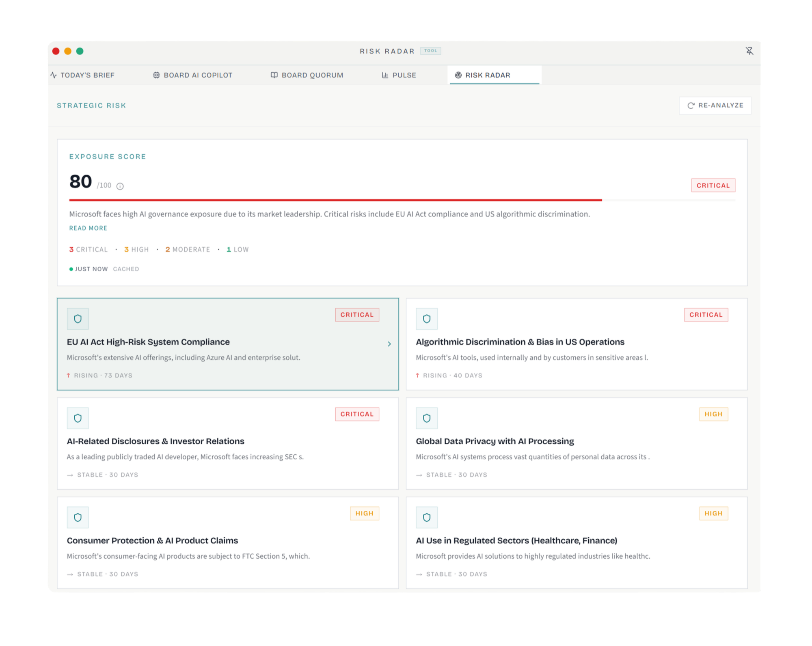
Task: Click shield icon on Regulated Sectors card
Action: 427,517
